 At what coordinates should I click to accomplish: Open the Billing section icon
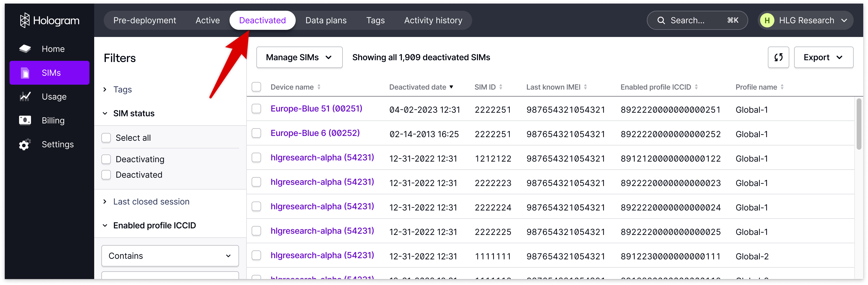(25, 120)
